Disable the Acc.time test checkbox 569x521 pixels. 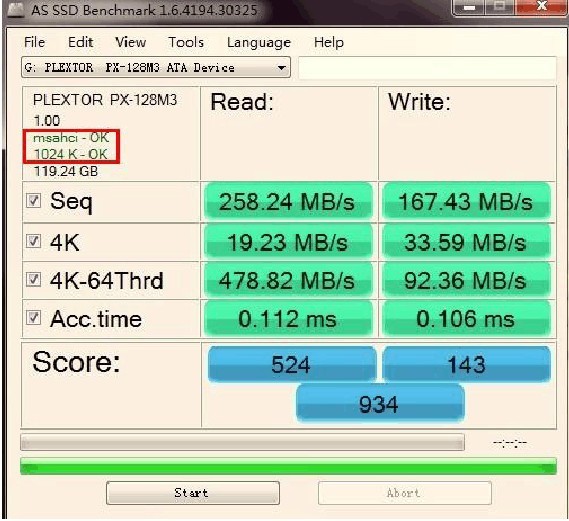[33, 318]
